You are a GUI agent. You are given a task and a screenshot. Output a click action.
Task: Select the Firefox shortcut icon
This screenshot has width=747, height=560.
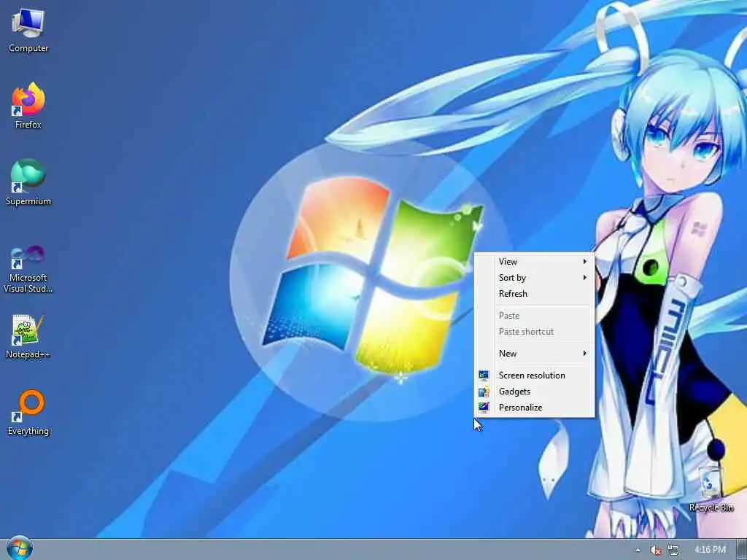[28, 105]
